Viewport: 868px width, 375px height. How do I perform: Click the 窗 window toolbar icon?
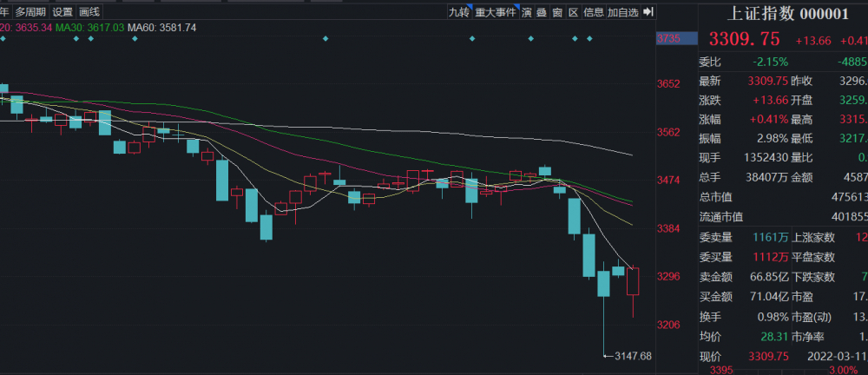pos(557,12)
